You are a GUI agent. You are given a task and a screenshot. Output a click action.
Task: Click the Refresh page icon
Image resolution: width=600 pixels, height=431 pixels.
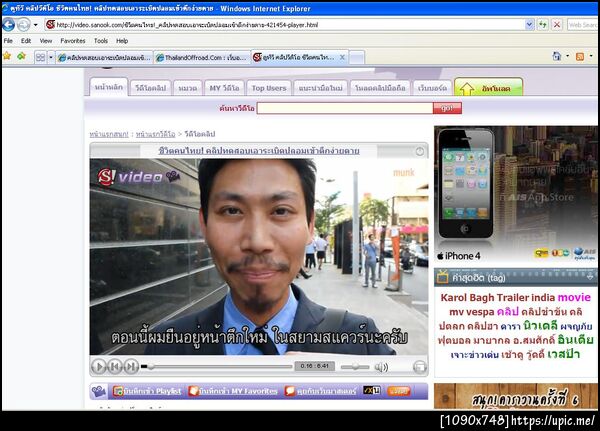[x=543, y=25]
